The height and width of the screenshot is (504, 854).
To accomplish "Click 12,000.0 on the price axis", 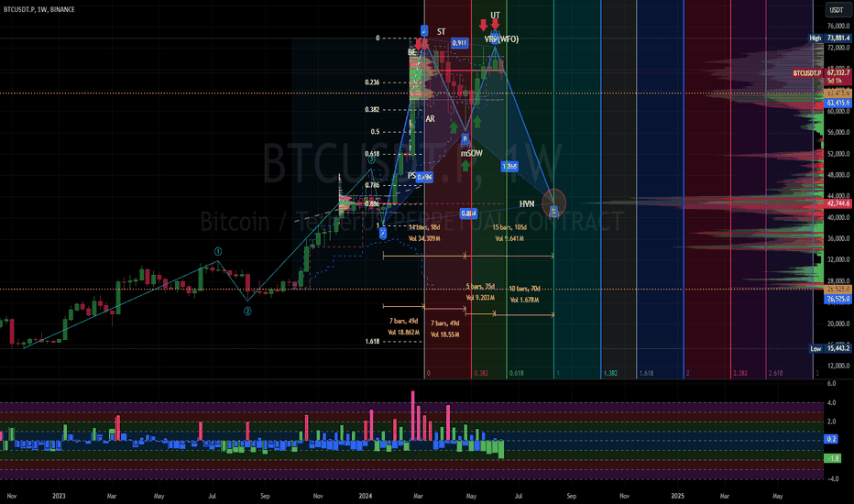I will 838,367.
